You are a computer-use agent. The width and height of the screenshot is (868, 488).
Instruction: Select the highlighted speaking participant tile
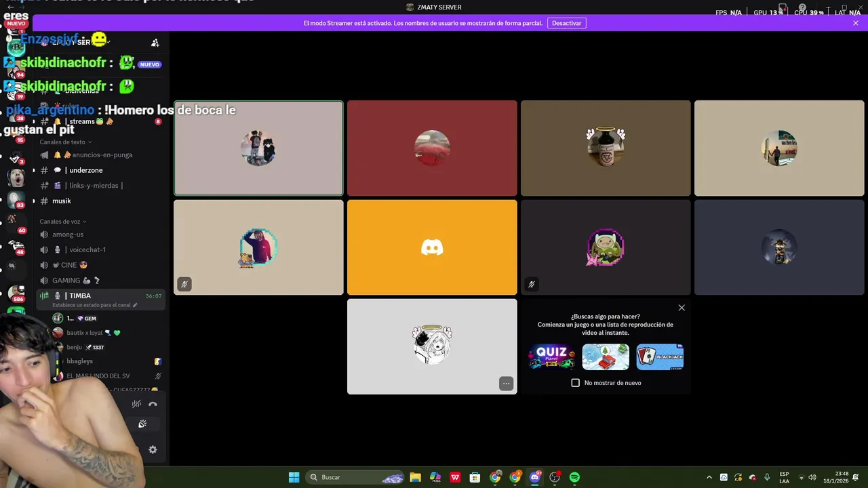(258, 148)
